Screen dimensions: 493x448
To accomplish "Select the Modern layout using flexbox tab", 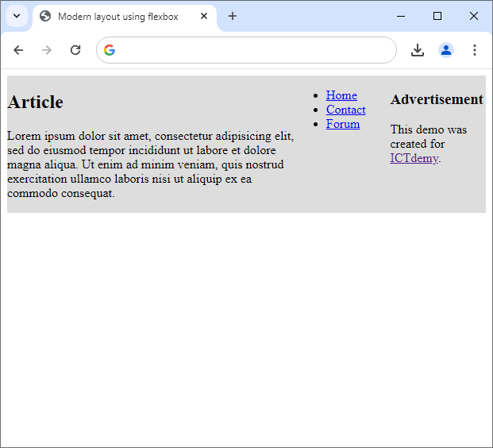I will click(x=124, y=17).
